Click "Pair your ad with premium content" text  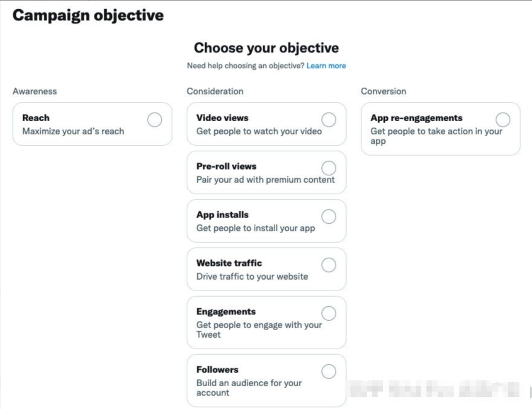point(265,180)
